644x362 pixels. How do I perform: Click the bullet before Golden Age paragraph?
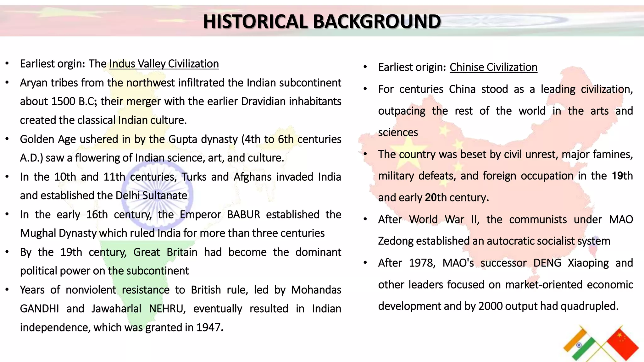pos(7,139)
